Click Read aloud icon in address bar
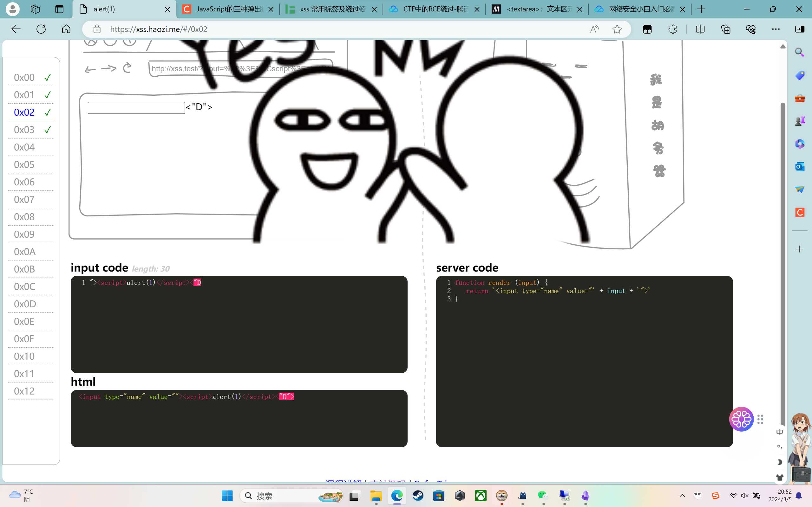812x507 pixels. (x=594, y=29)
